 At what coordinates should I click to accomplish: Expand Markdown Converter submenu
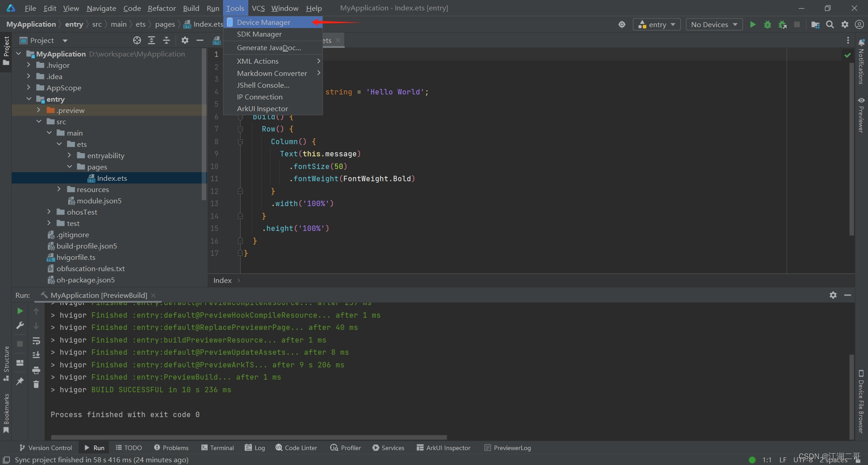(273, 73)
